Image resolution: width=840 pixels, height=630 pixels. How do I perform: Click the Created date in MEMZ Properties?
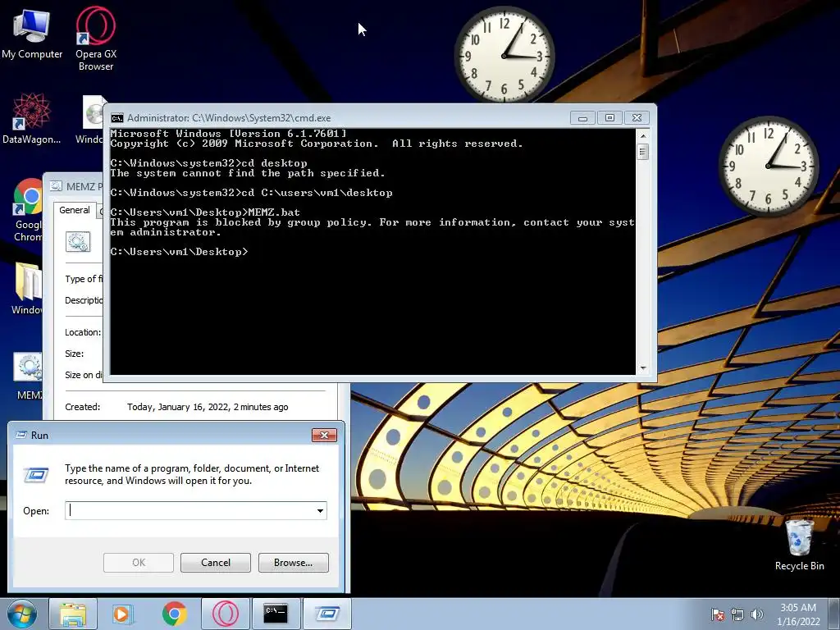click(208, 407)
